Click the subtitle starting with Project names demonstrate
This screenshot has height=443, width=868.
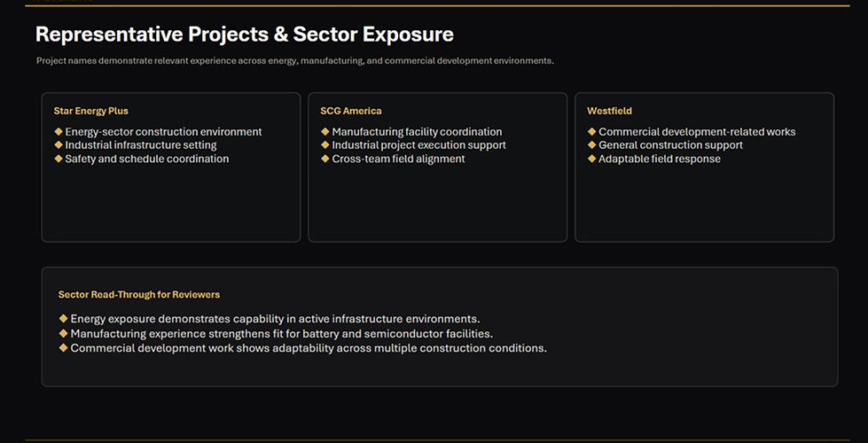coord(295,61)
